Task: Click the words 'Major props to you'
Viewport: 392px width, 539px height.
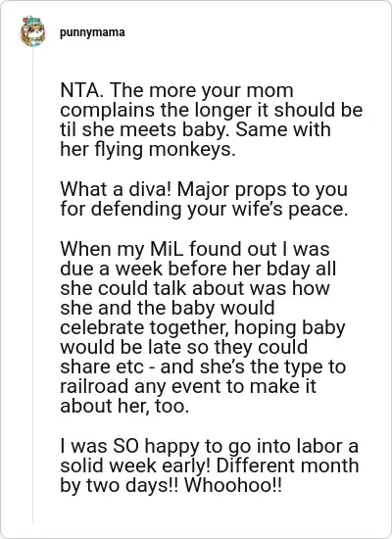Action: pos(262,189)
